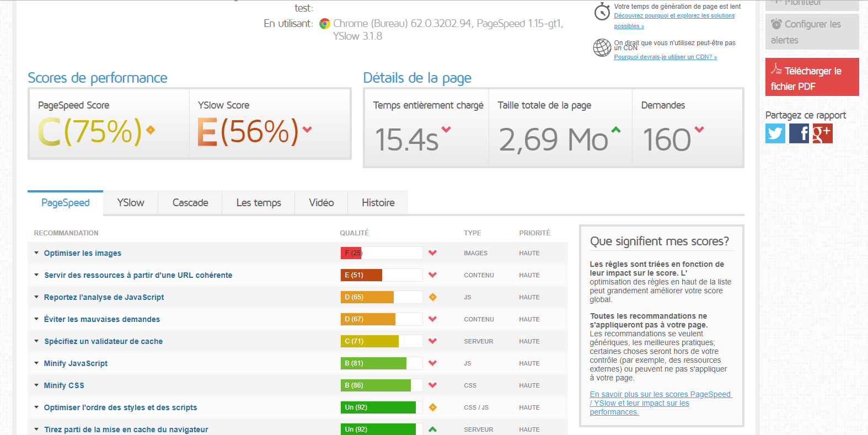868x435 pixels.
Task: Click the orange diamond beside PageSpeed Score
Action: 151,130
